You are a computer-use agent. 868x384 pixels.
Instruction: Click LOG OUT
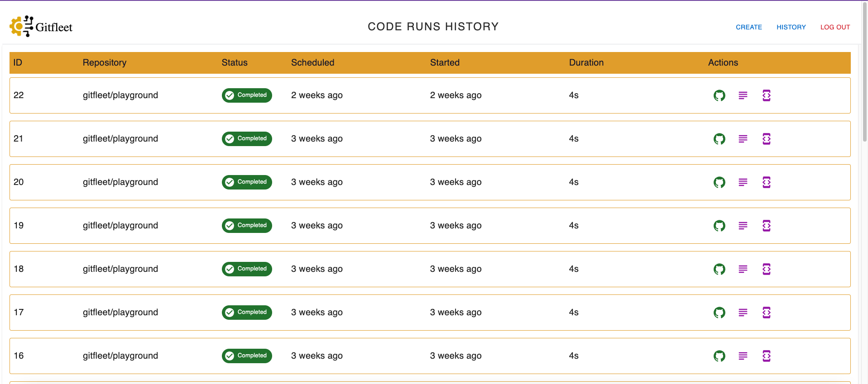click(x=835, y=27)
